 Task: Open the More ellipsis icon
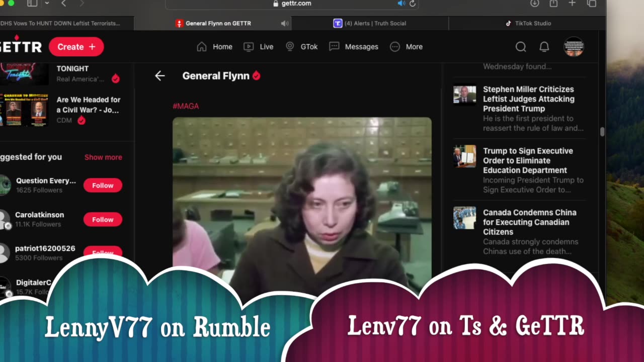(395, 47)
